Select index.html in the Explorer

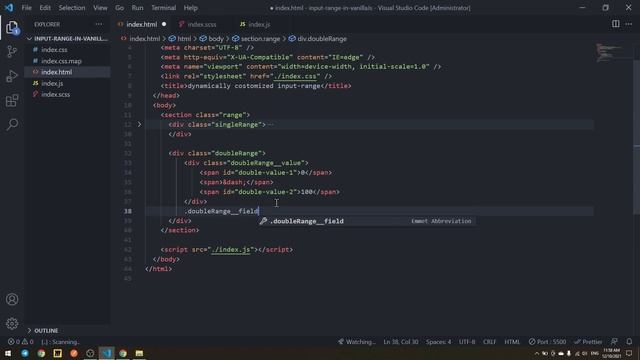(x=56, y=72)
